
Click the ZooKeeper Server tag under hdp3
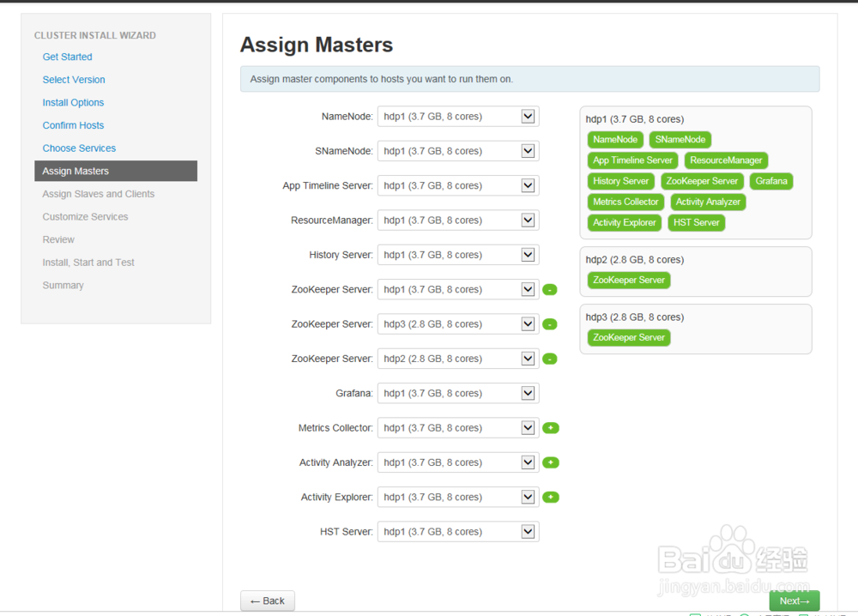pos(629,337)
